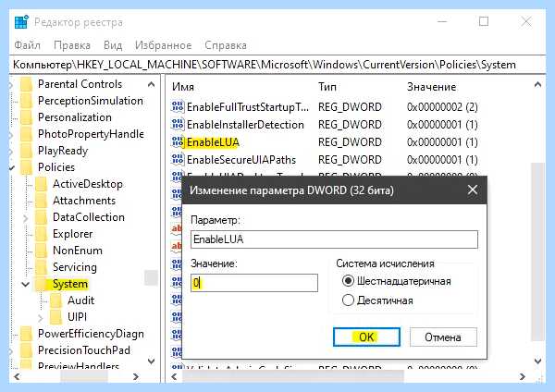Screen dimensions: 555x392
Task: Click the Policies folder icon
Action: pyautogui.click(x=26, y=167)
